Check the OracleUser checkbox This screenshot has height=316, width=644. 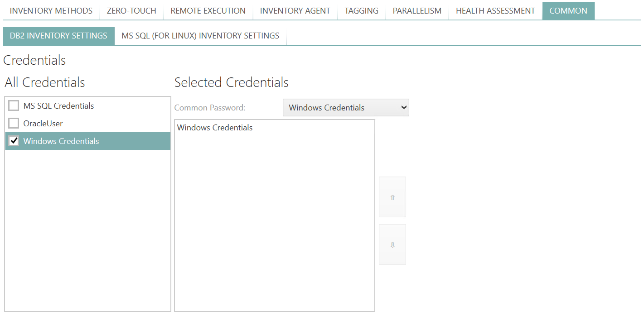(x=13, y=123)
